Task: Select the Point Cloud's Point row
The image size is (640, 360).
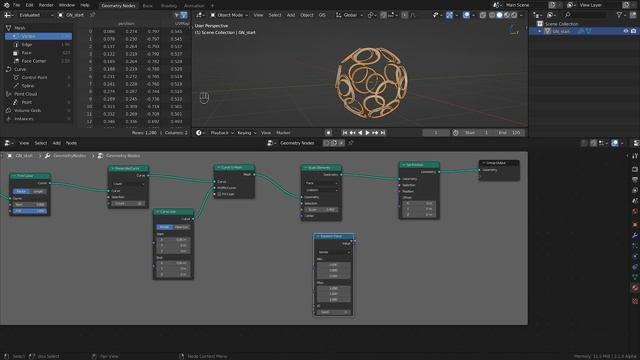Action: tap(38, 102)
